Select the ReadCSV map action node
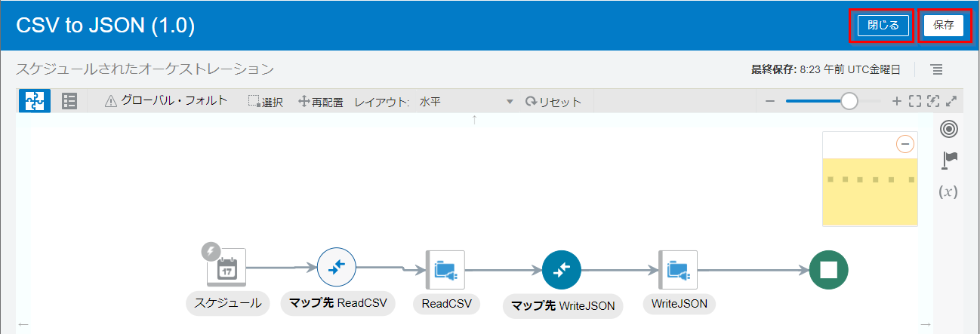Screen dimensions: 980x334 [x=336, y=267]
